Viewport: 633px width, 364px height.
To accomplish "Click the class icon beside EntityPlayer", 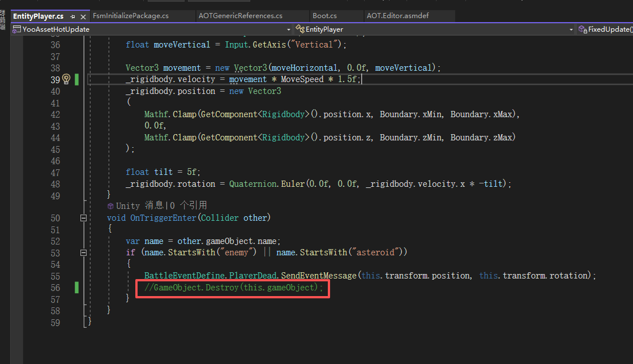I will (300, 29).
